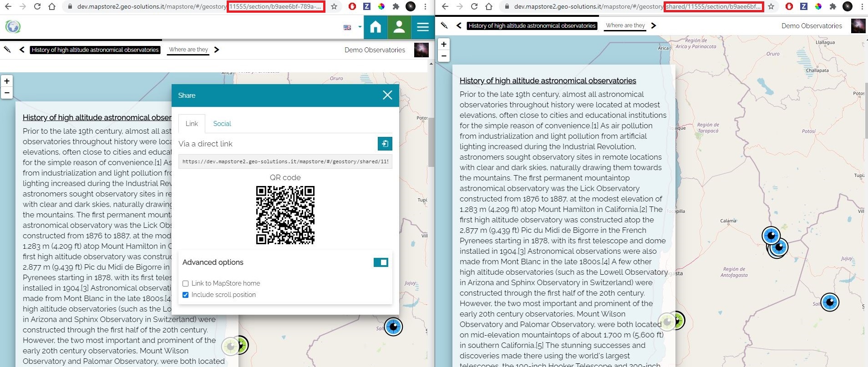Click 'History of high altitude' nav item in left window
This screenshot has height=367, width=868.
coord(95,50)
